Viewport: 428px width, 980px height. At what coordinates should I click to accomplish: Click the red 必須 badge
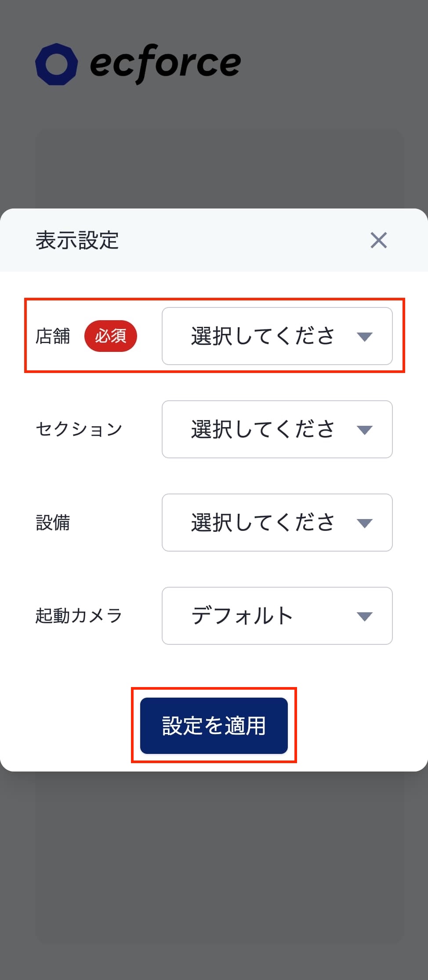click(111, 336)
